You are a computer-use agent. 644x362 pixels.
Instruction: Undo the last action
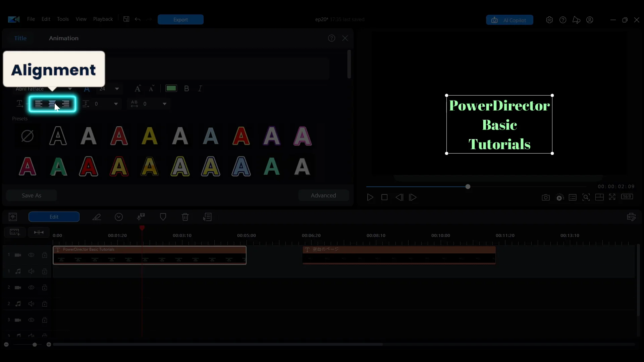(x=138, y=19)
